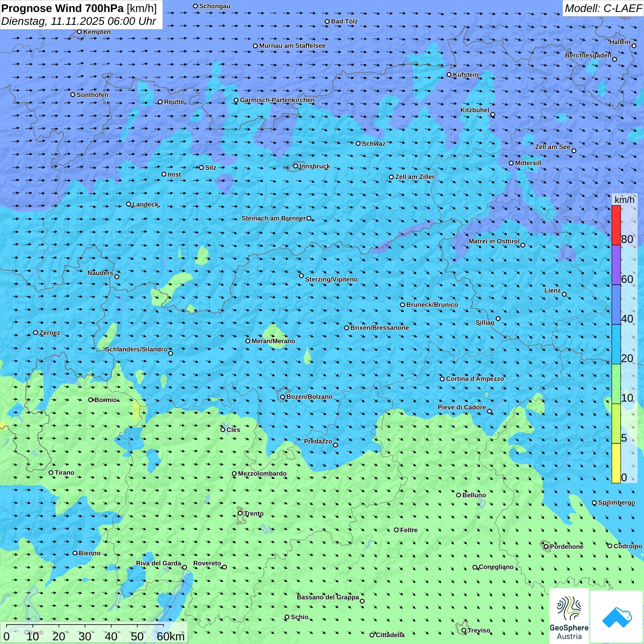Select the Lienz city label

(x=552, y=290)
